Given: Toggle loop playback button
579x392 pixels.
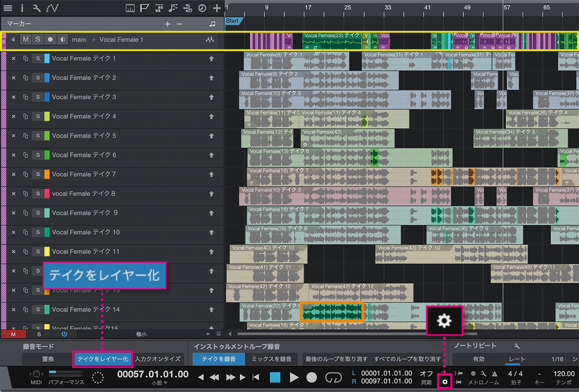Looking at the screenshot, I should tap(333, 378).
